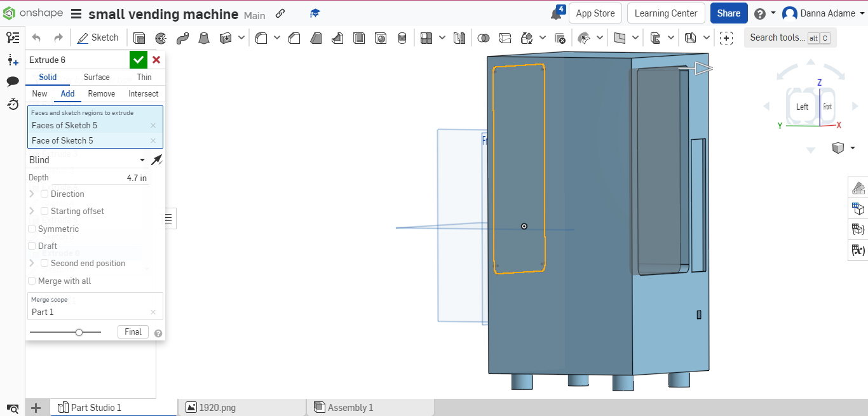Switch to the Surface tab in the Extrude dialog

coord(97,77)
